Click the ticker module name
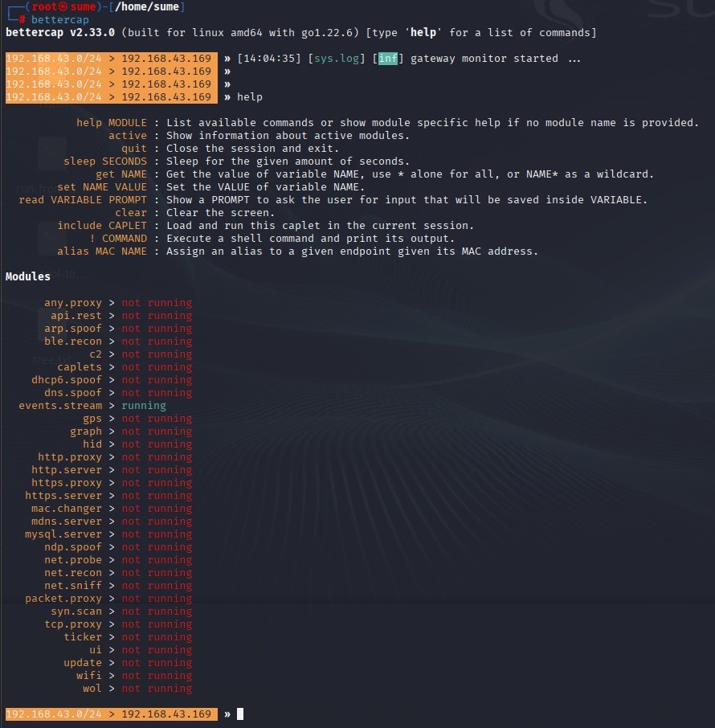 (83, 637)
